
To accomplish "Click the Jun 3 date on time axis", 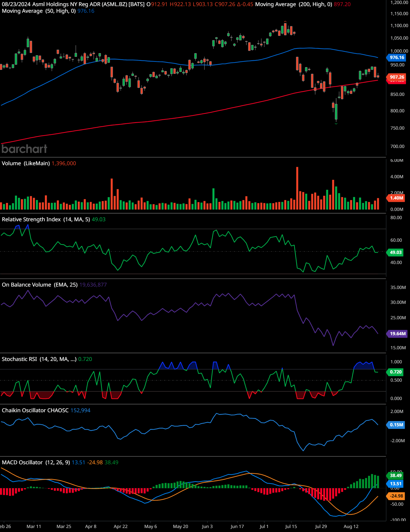I will 207,526.
